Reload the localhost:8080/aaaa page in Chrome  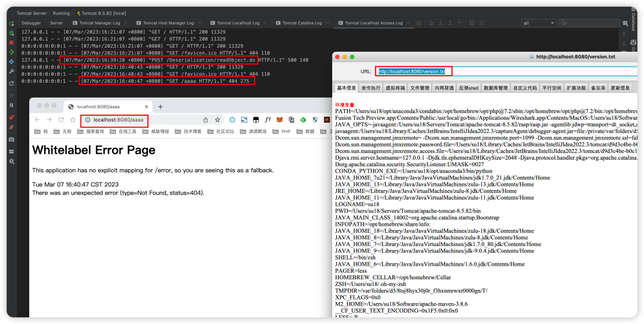pyautogui.click(x=61, y=120)
